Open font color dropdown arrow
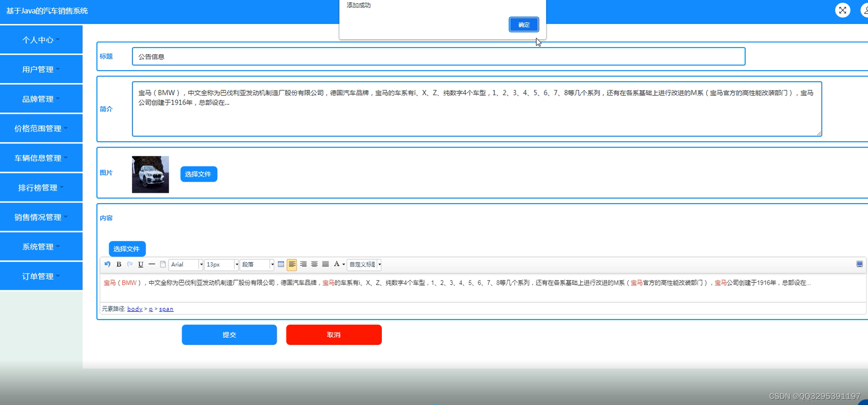Screen dimensions: 868x405 click(x=344, y=265)
